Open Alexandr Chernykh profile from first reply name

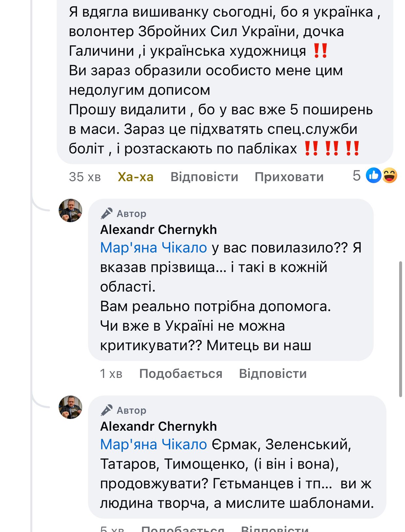coord(158,230)
